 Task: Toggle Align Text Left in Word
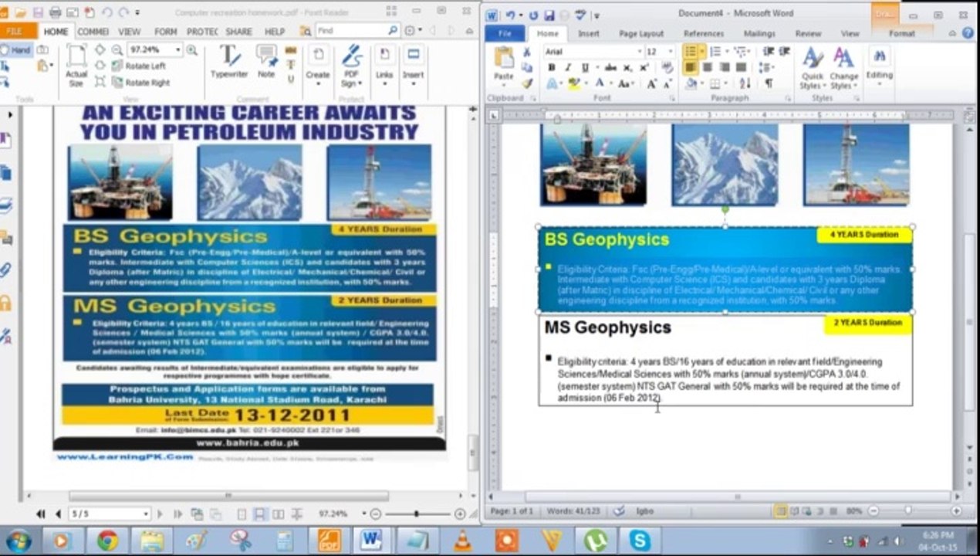coord(690,68)
